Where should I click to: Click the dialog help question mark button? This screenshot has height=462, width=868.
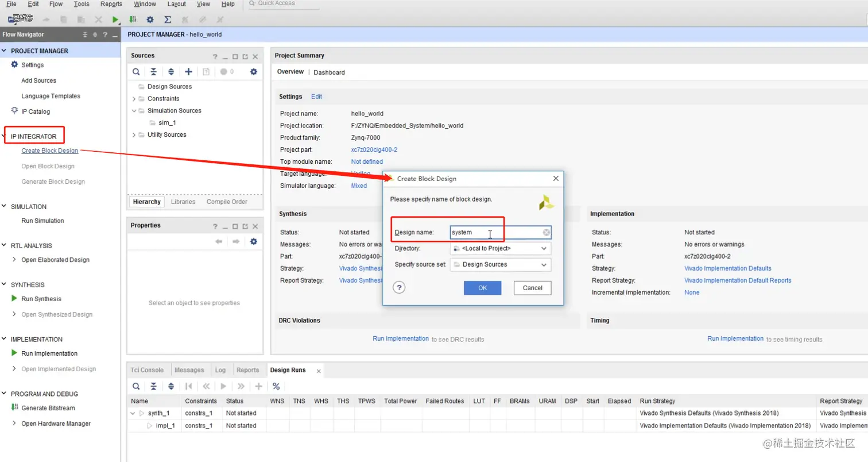pos(400,288)
